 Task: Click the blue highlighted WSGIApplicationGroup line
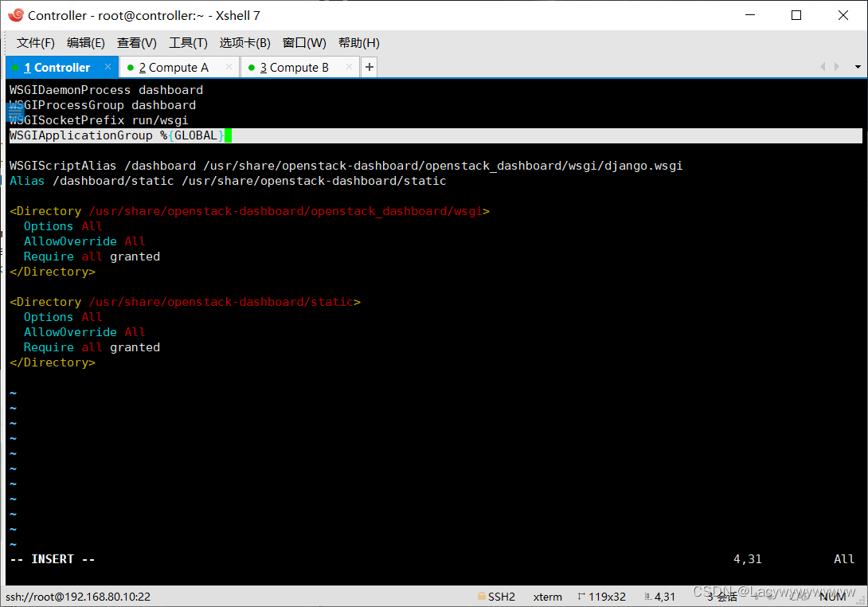[115, 135]
